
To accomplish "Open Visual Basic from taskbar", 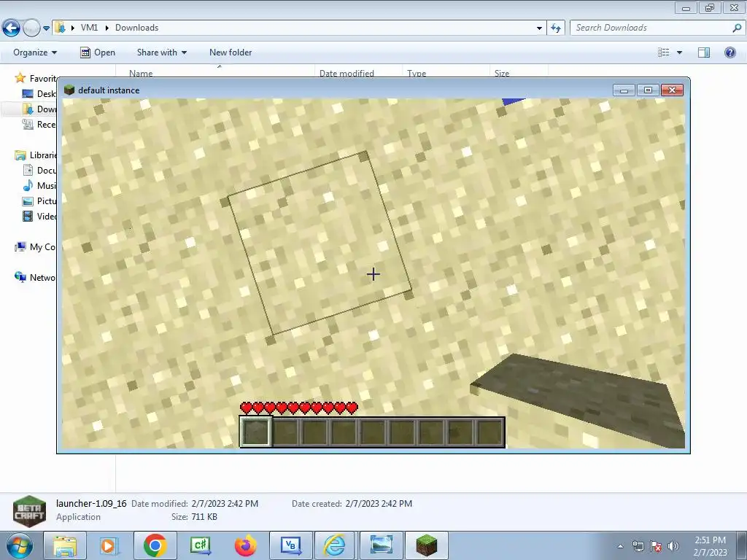I will point(290,545).
